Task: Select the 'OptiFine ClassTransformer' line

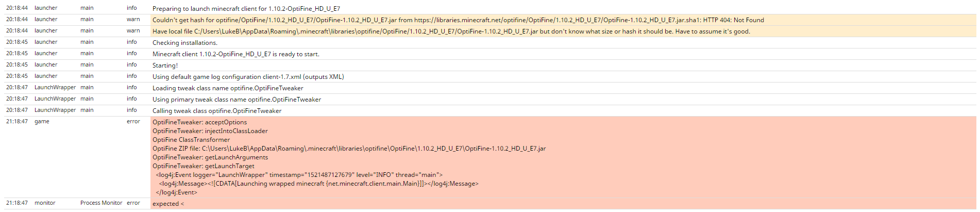Action: tap(191, 140)
